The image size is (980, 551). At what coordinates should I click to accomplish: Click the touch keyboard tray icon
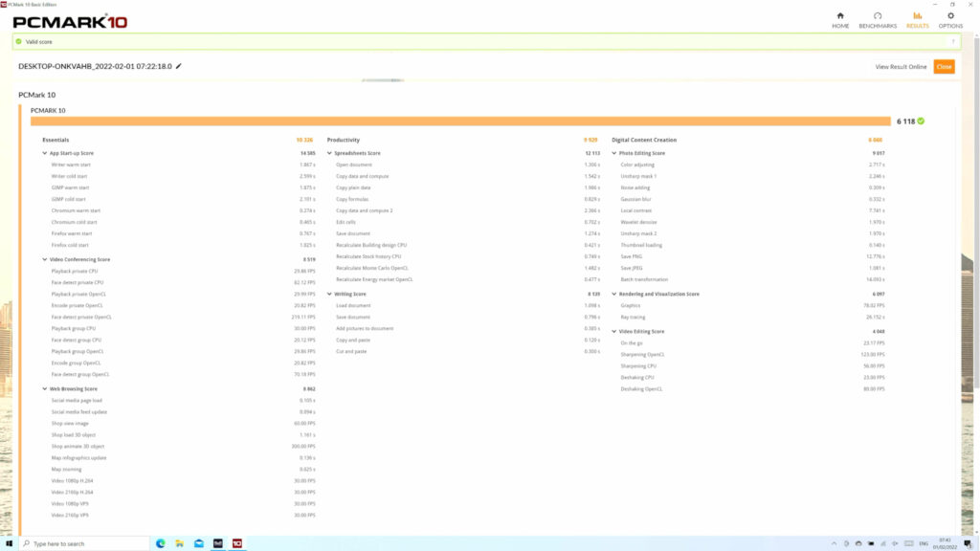click(x=909, y=543)
